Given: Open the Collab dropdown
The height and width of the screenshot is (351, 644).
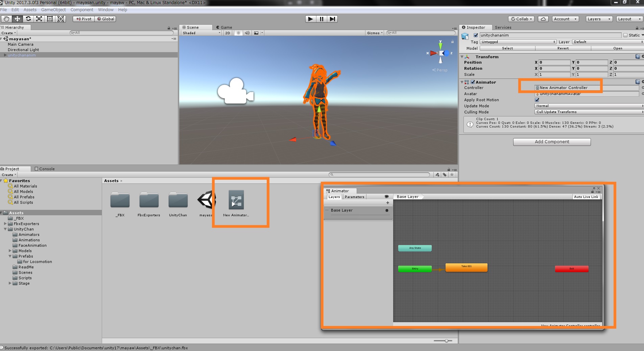Looking at the screenshot, I should pyautogui.click(x=521, y=19).
